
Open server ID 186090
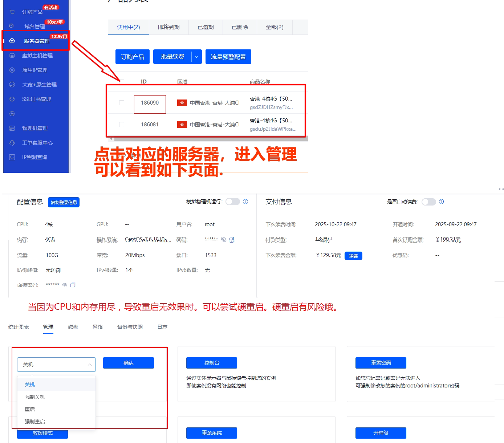pos(150,103)
